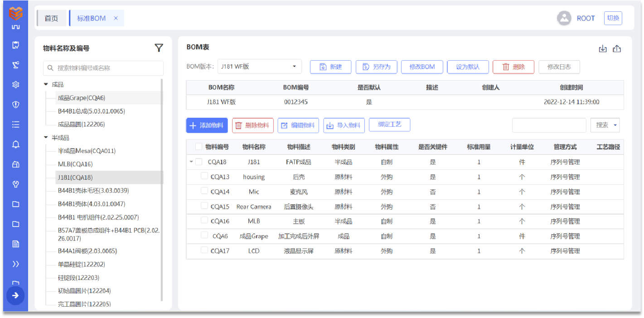Image resolution: width=644 pixels, height=318 pixels.
Task: Click the red 删除 BOM button
Action: pos(513,67)
